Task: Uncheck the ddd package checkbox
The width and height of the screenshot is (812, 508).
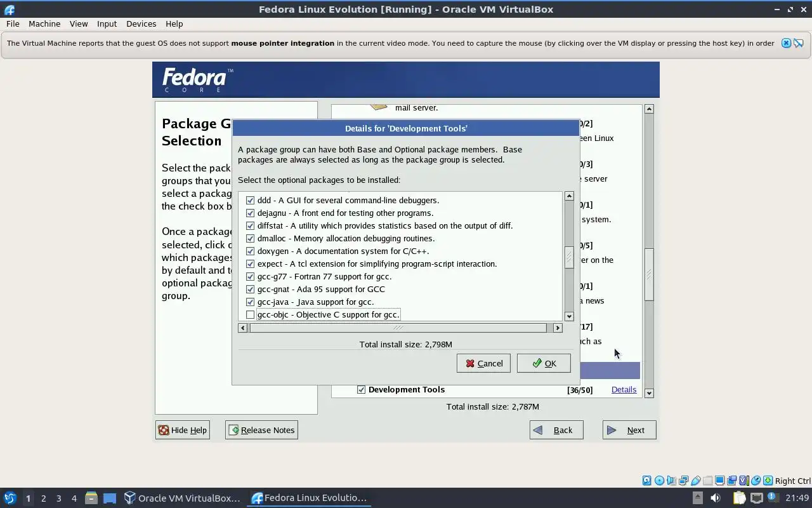Action: 250,200
